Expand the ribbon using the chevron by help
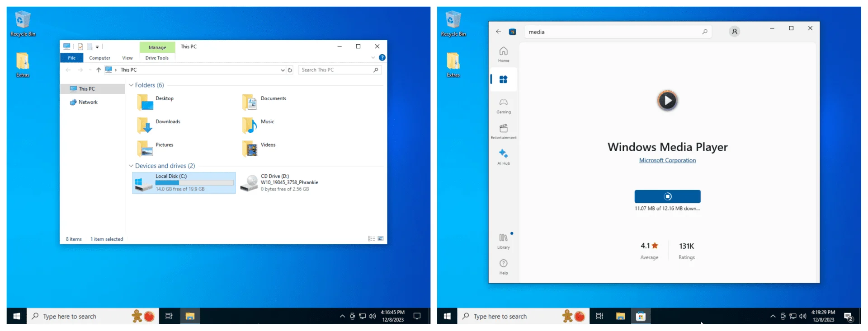The width and height of the screenshot is (868, 331). pos(373,58)
